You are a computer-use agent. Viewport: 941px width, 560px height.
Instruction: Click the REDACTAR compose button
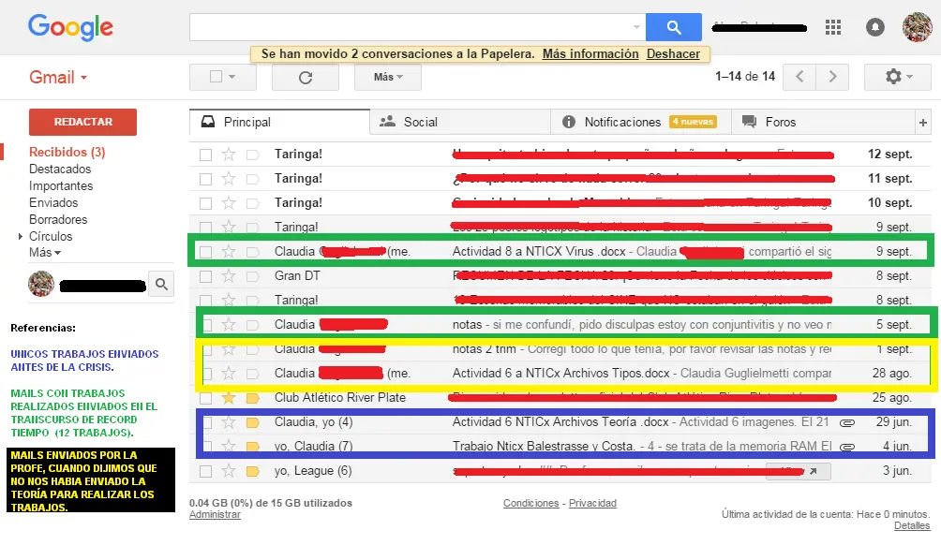tap(82, 122)
